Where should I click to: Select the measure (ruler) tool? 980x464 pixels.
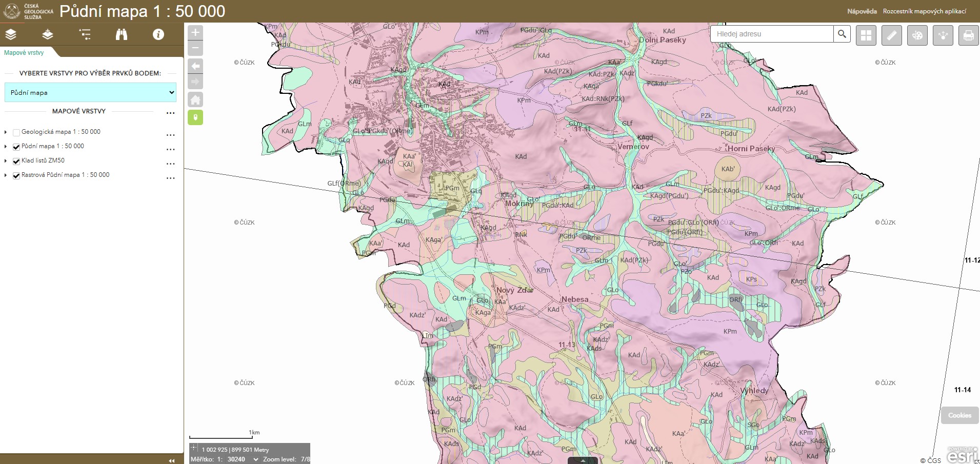(892, 35)
